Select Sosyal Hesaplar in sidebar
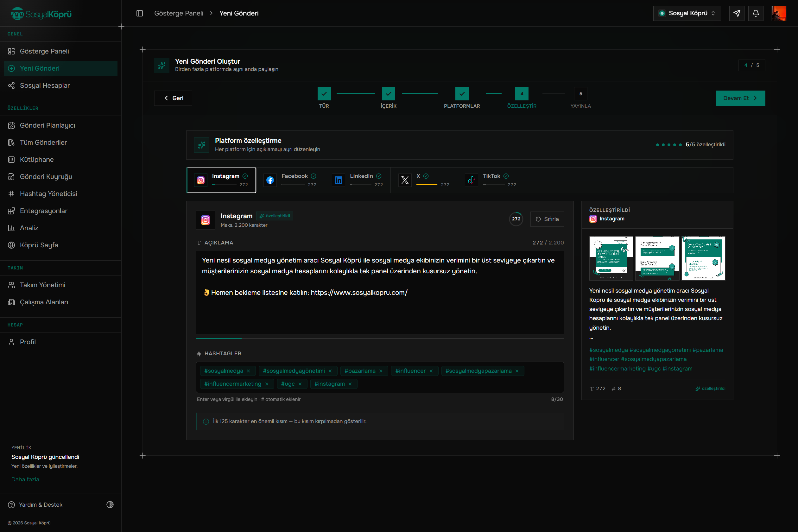This screenshot has width=798, height=532. click(x=60, y=85)
